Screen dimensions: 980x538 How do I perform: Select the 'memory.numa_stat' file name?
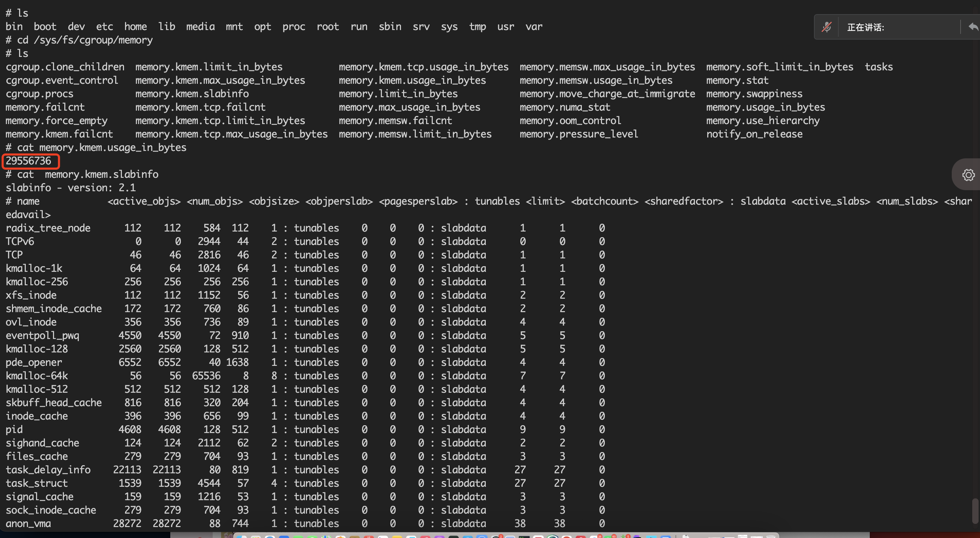pyautogui.click(x=565, y=107)
